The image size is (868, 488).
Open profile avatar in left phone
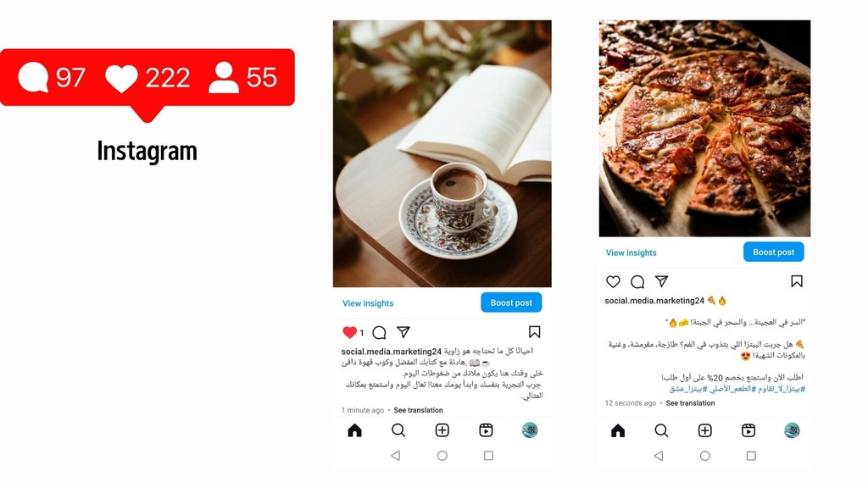click(530, 430)
